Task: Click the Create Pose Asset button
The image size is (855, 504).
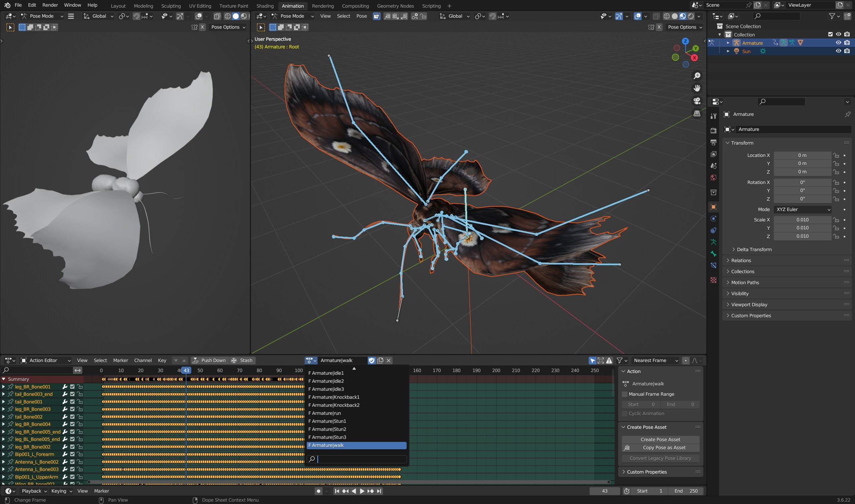Action: coord(660,439)
